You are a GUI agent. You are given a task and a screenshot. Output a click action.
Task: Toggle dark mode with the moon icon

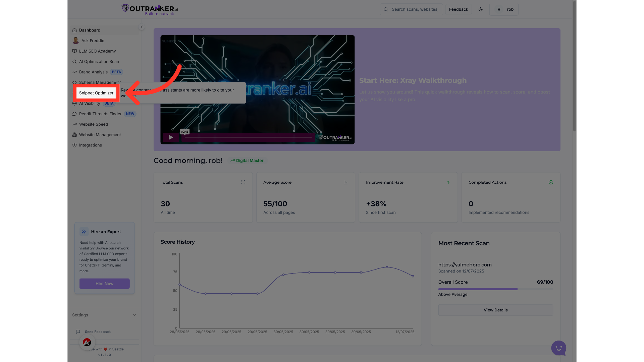pos(481,9)
